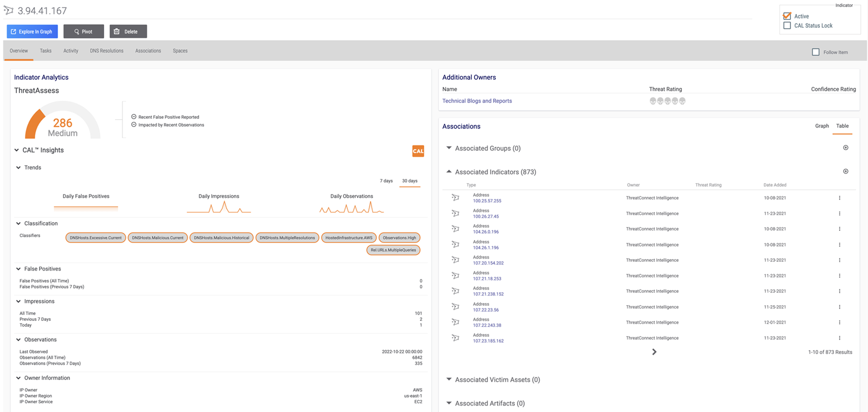Open the Spaces tab

point(180,51)
